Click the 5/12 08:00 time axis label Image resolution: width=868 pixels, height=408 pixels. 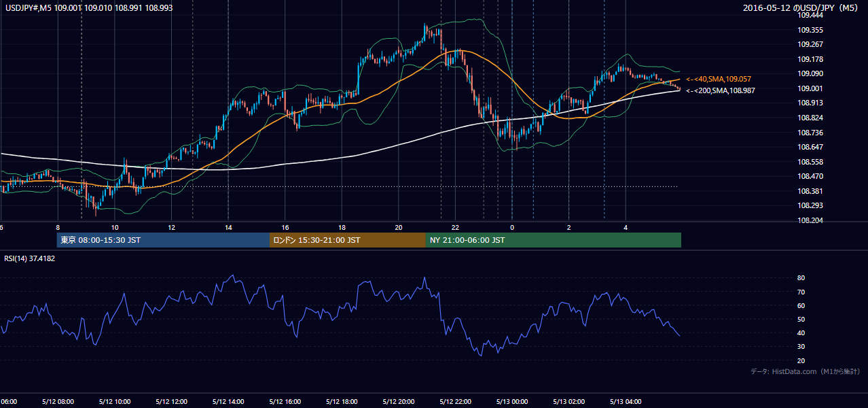[x=58, y=401]
